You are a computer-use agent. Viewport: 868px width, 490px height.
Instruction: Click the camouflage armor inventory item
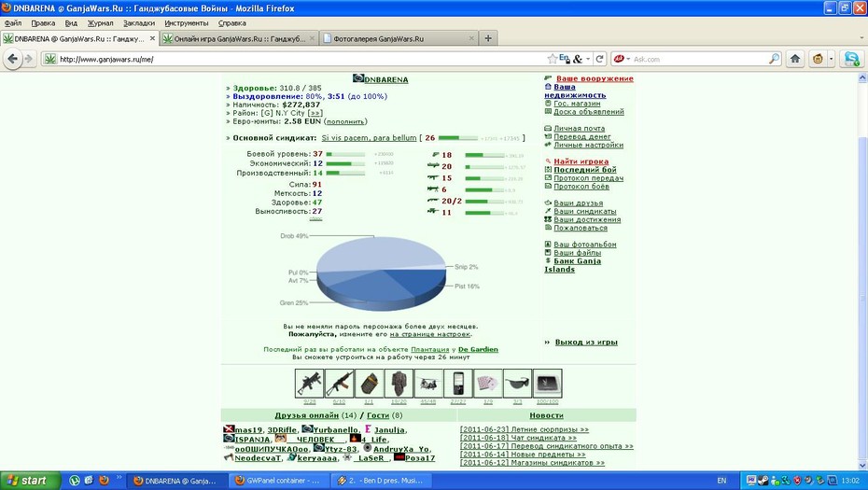pyautogui.click(x=399, y=384)
